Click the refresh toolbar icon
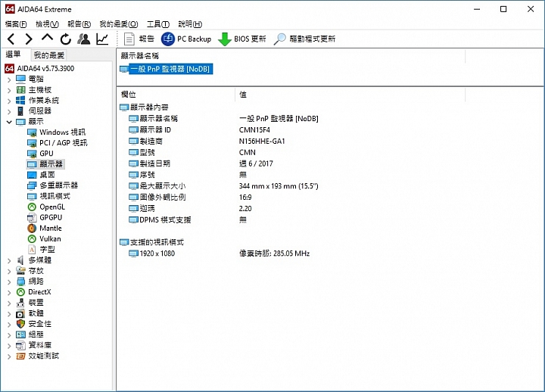545x392 pixels. point(65,39)
